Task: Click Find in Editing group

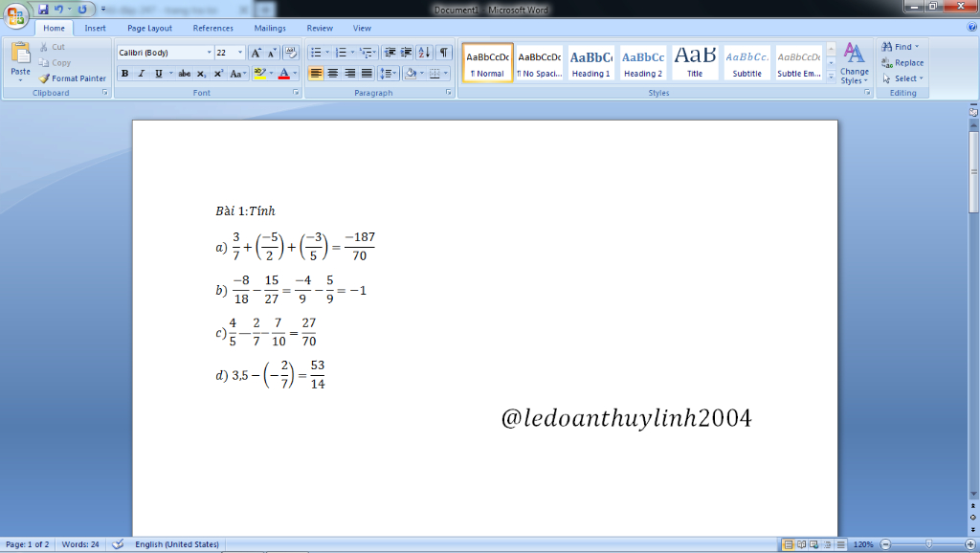Action: tap(900, 47)
